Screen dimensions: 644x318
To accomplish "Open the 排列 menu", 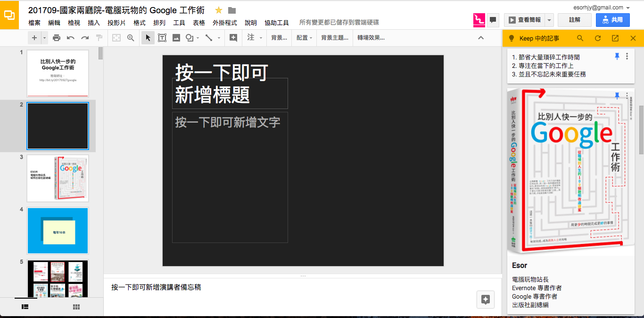I will pyautogui.click(x=159, y=23).
